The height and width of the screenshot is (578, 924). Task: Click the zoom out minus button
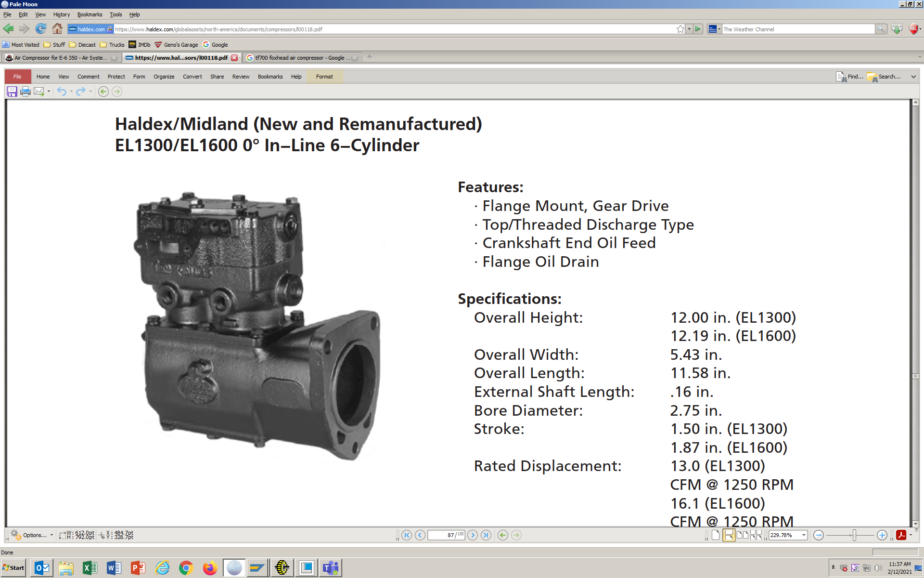(818, 535)
